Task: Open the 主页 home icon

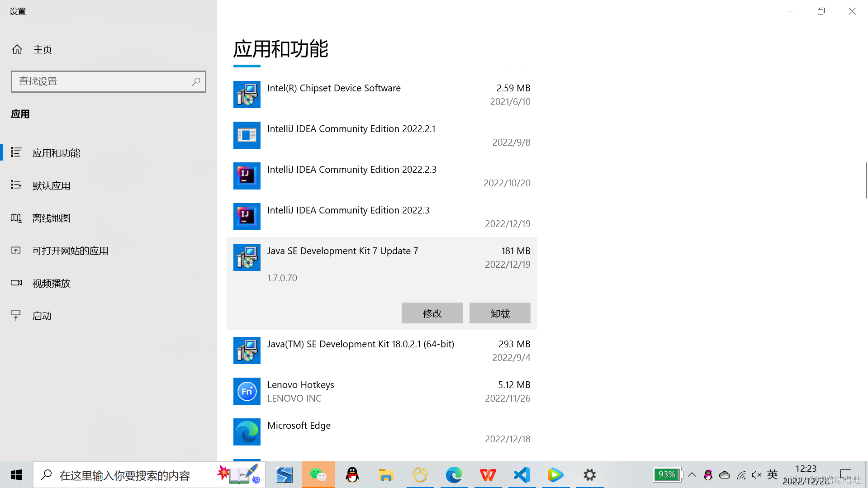Action: (17, 49)
